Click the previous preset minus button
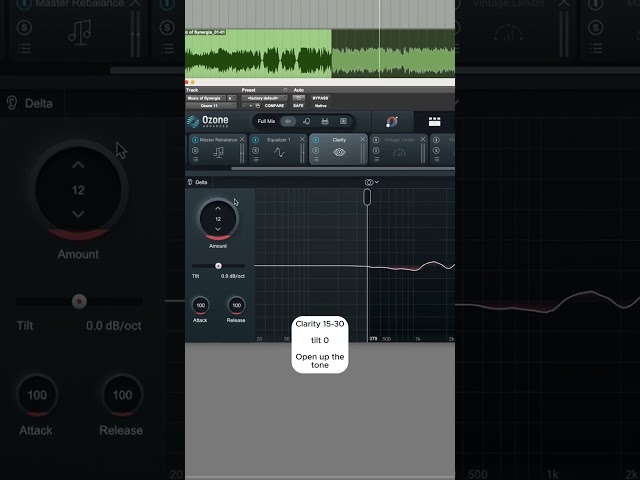This screenshot has width=640, height=480. [244, 106]
